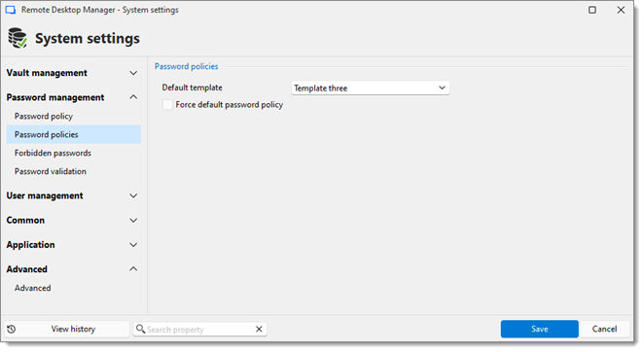The width and height of the screenshot is (644, 352).
Task: Expand the Vault management section
Action: click(133, 73)
